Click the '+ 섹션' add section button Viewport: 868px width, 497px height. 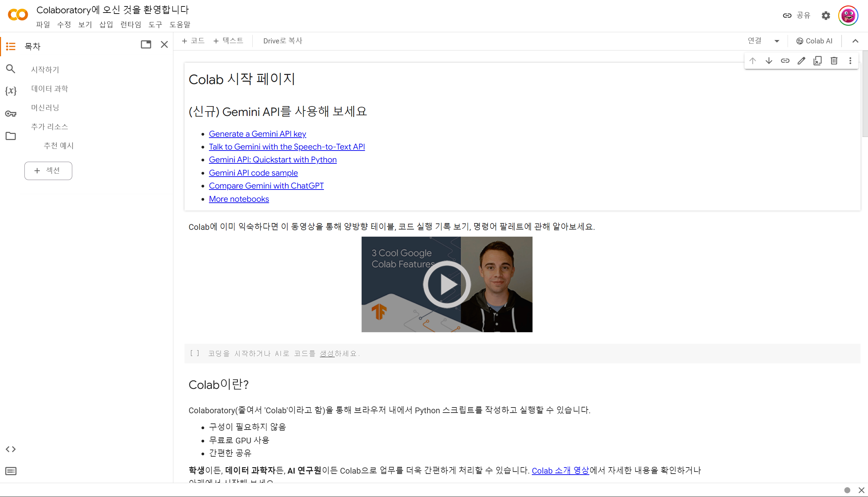click(x=48, y=170)
